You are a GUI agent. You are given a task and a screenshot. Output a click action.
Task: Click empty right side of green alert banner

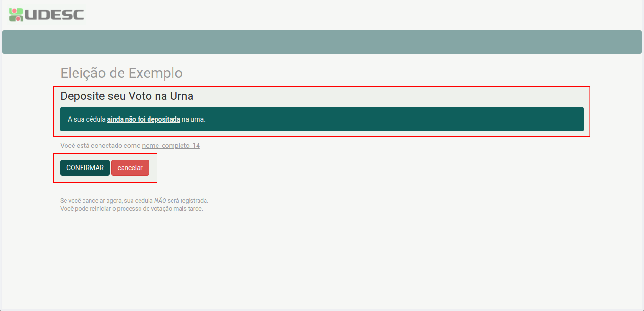pos(424,119)
